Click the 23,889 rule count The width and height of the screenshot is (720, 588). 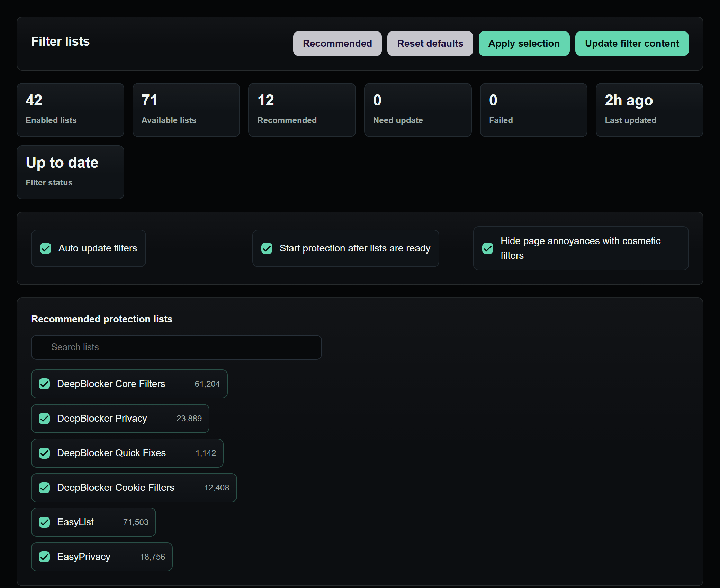tap(189, 419)
